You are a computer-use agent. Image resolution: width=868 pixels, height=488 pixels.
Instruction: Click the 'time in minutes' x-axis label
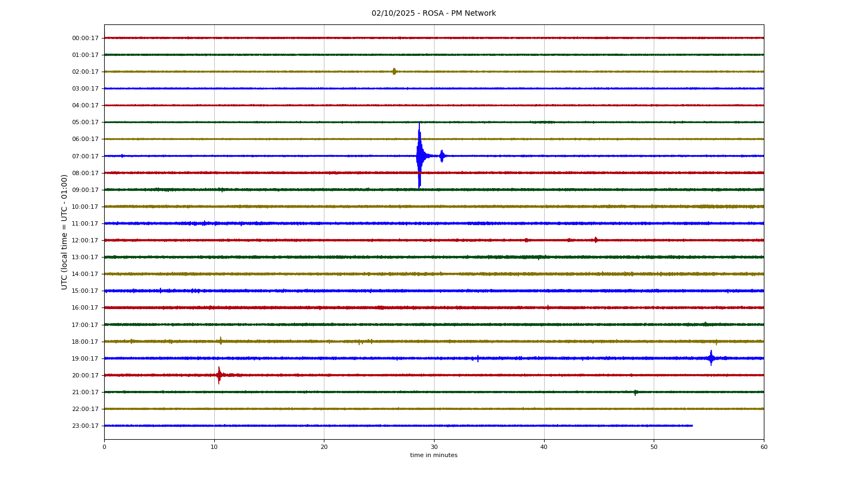[x=433, y=455]
